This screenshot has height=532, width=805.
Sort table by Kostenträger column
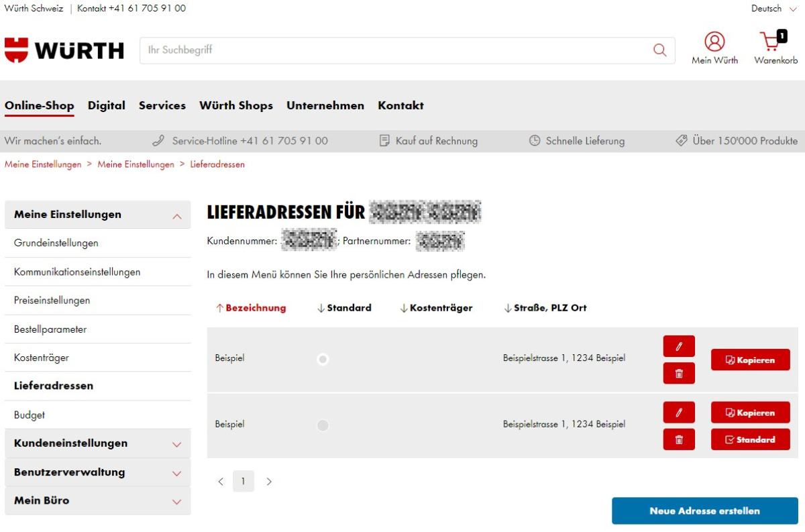436,308
